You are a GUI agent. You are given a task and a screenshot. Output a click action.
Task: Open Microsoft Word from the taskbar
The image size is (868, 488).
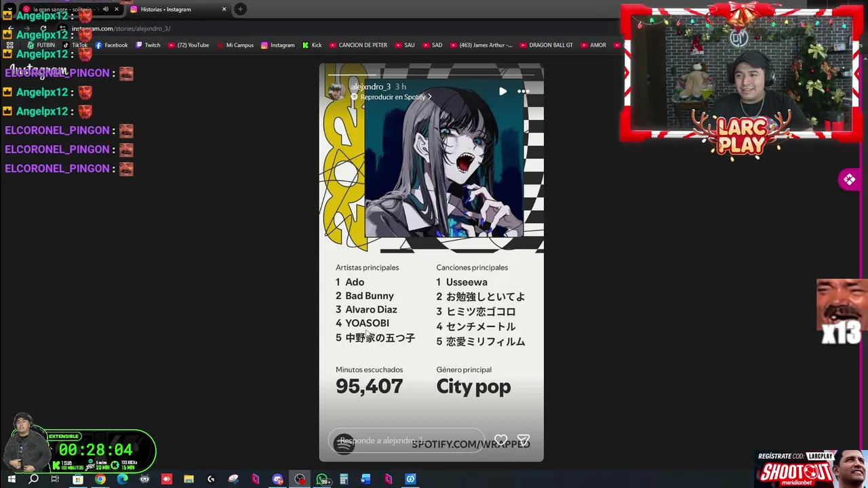click(366, 479)
